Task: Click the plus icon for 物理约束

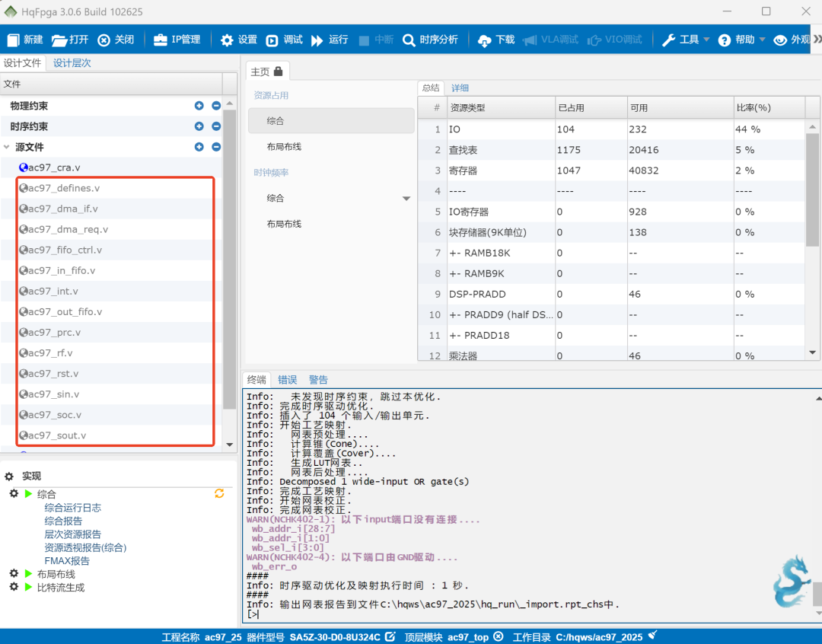Action: (x=199, y=106)
